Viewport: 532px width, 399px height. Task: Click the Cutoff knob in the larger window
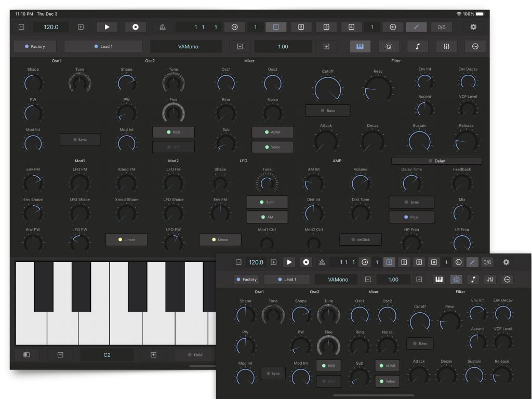click(328, 88)
